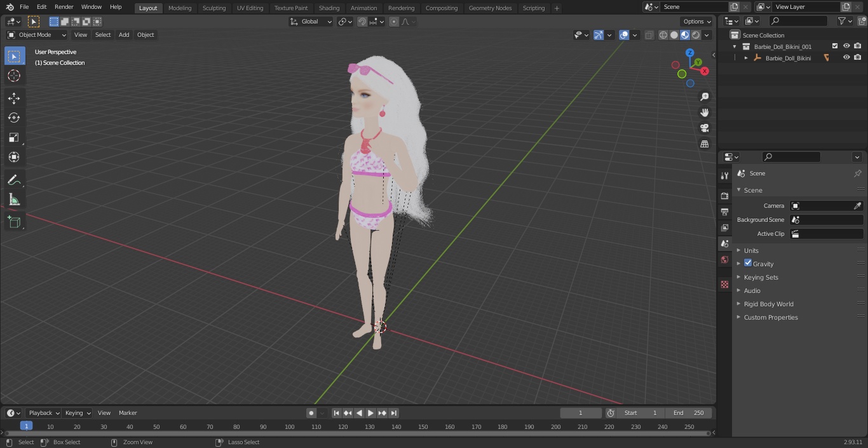The width and height of the screenshot is (868, 448).
Task: Expand the Barbie_Doll_Bikini tree item
Action: pyautogui.click(x=746, y=58)
